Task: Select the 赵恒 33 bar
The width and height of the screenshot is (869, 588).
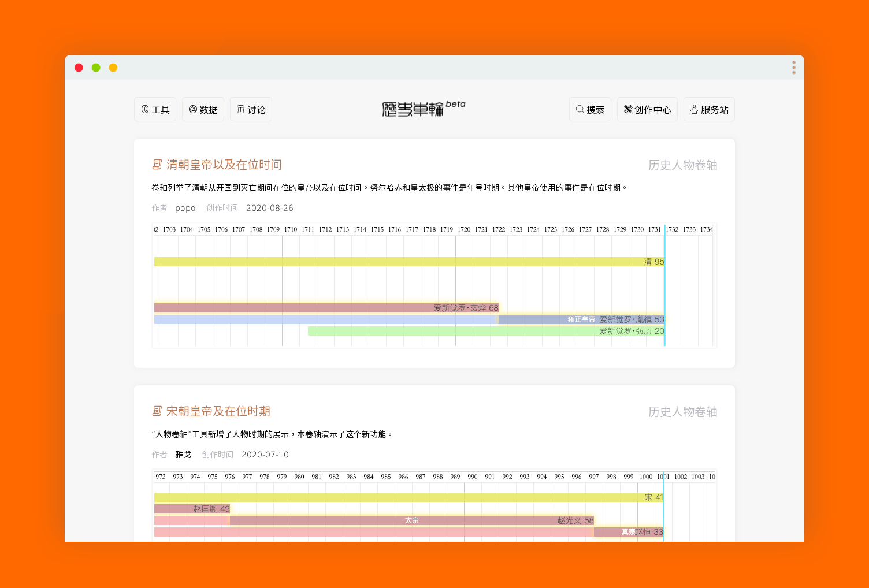Action: coord(629,532)
